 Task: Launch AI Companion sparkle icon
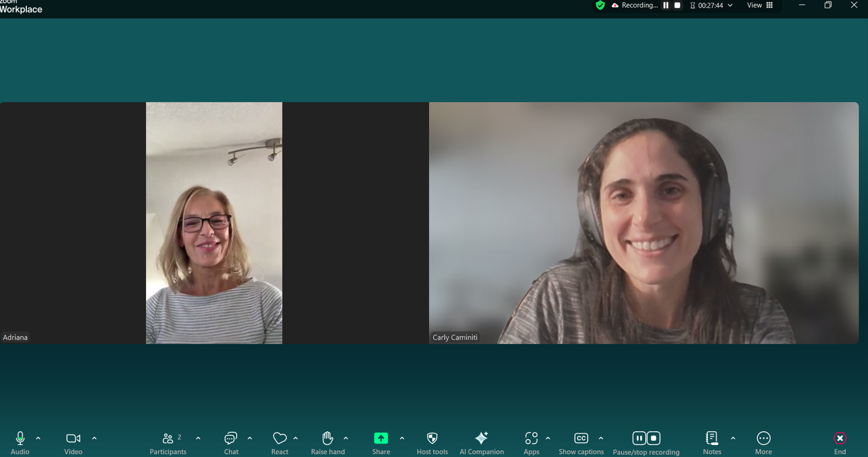pyautogui.click(x=481, y=438)
